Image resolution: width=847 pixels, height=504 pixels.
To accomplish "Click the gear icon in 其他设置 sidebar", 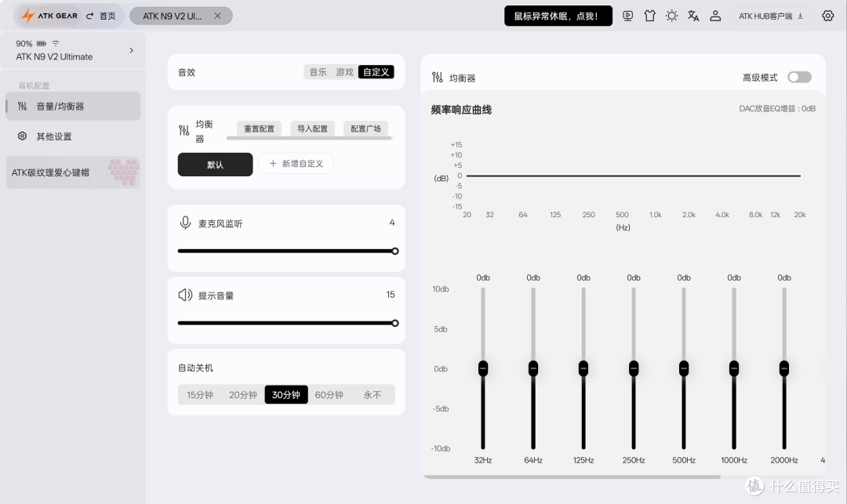I will 22,136.
